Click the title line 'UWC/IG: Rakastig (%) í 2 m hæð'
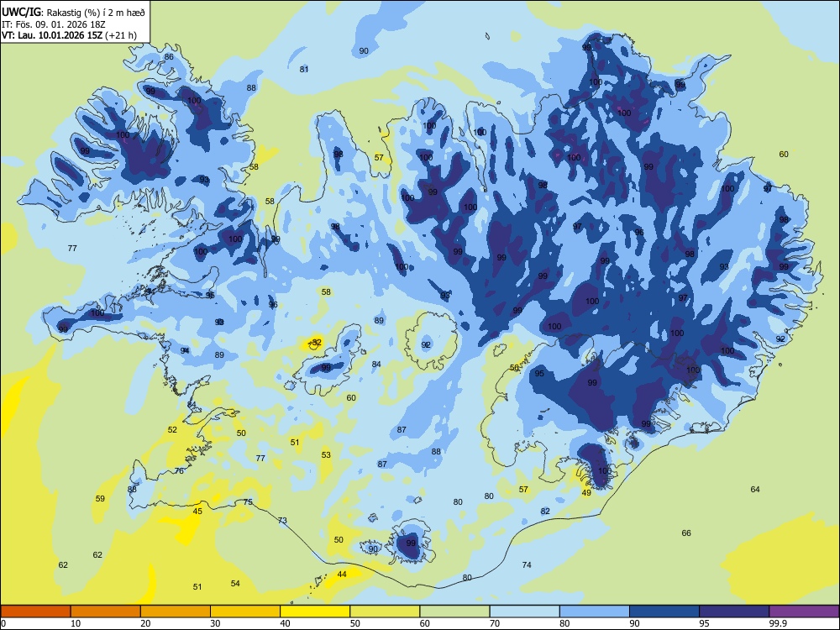Screen dimensions: 840x630 [73, 12]
